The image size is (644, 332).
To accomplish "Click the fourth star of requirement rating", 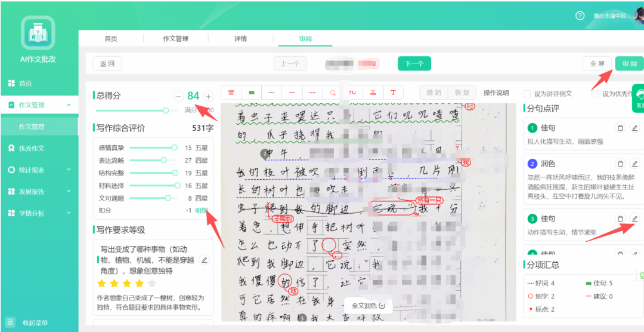I will [140, 283].
